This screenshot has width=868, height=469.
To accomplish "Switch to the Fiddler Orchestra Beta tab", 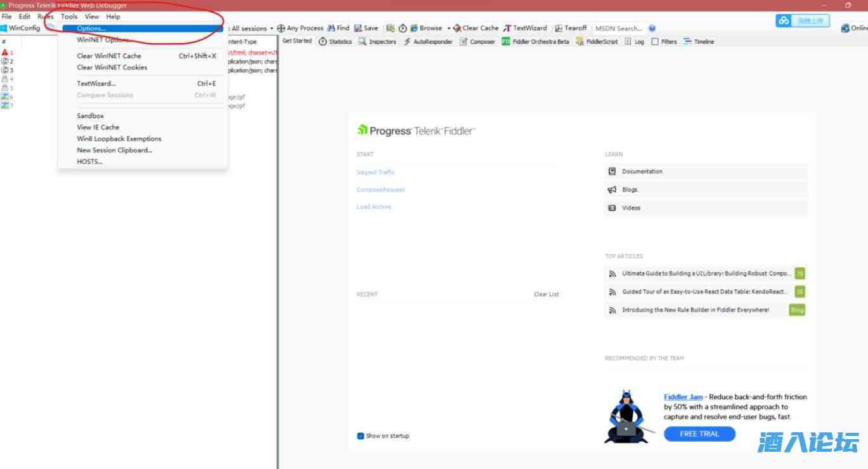I will click(x=536, y=42).
